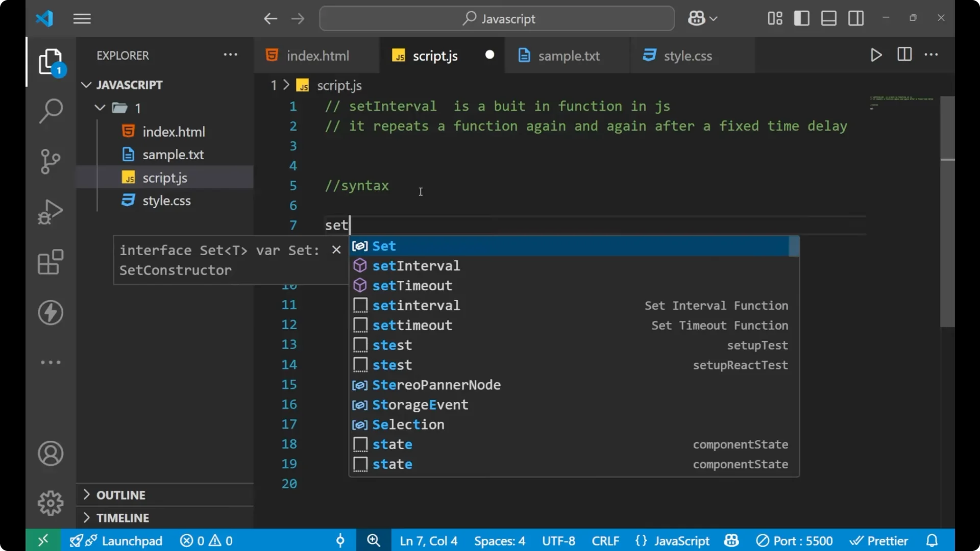Expand the TIMELINE section
The image size is (980, 551).
[x=122, y=517]
